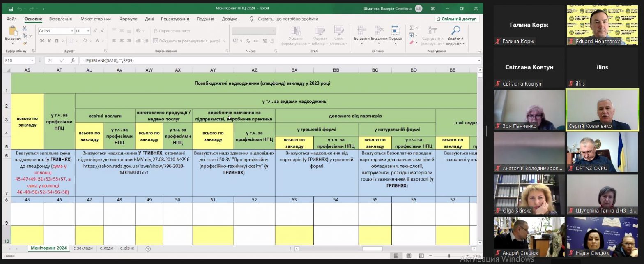Undo the last action
Image resolution: width=644 pixels, height=264 pixels.
pos(19,9)
